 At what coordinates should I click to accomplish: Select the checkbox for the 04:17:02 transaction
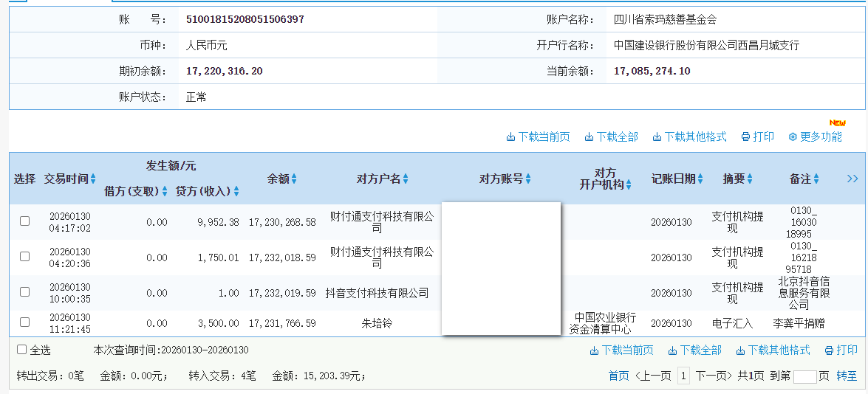tap(25, 221)
